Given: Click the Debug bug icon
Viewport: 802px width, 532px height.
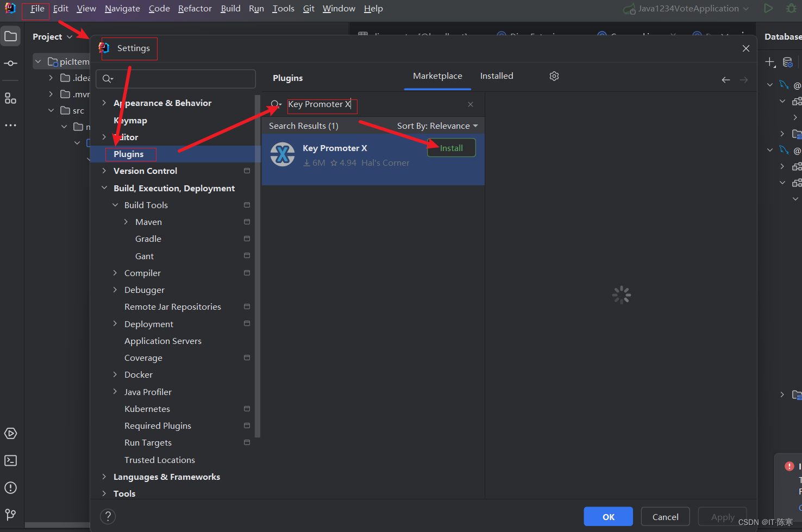Looking at the screenshot, I should [792, 8].
